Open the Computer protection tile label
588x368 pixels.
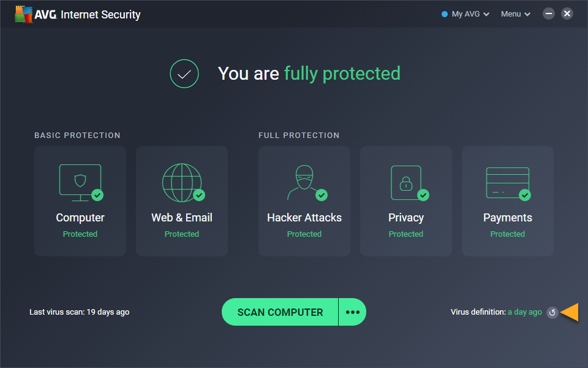coord(80,218)
